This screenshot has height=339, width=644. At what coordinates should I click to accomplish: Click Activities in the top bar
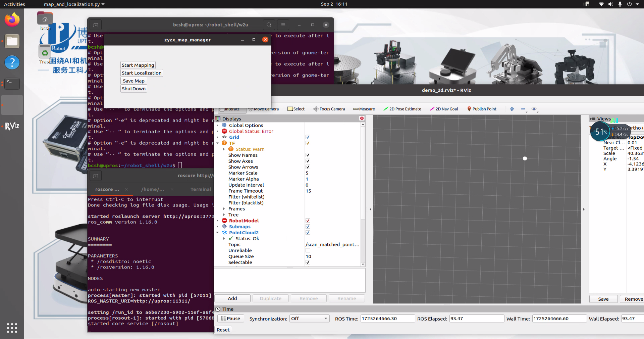[14, 4]
